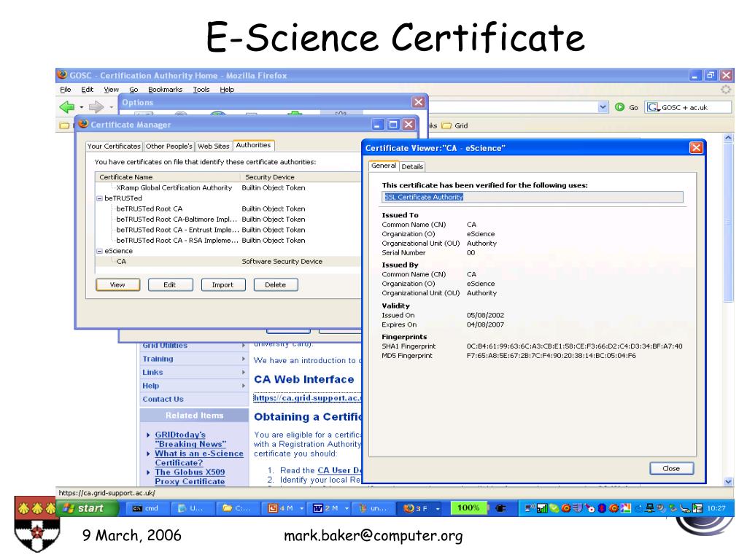Open the View menu
This screenshot has width=747, height=560.
click(x=112, y=90)
